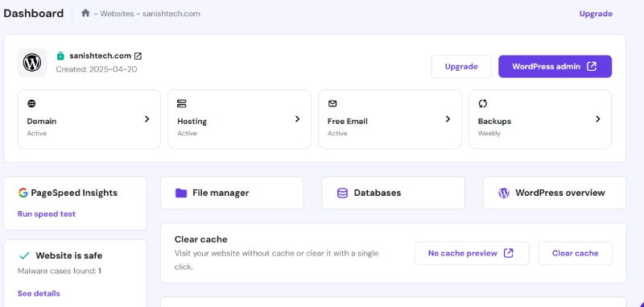Click Malware cases found: 1 text
The width and height of the screenshot is (644, 307).
(x=60, y=272)
